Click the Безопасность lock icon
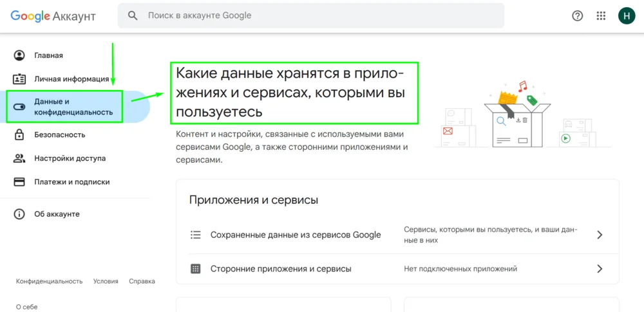The image size is (644, 312). pos(19,135)
